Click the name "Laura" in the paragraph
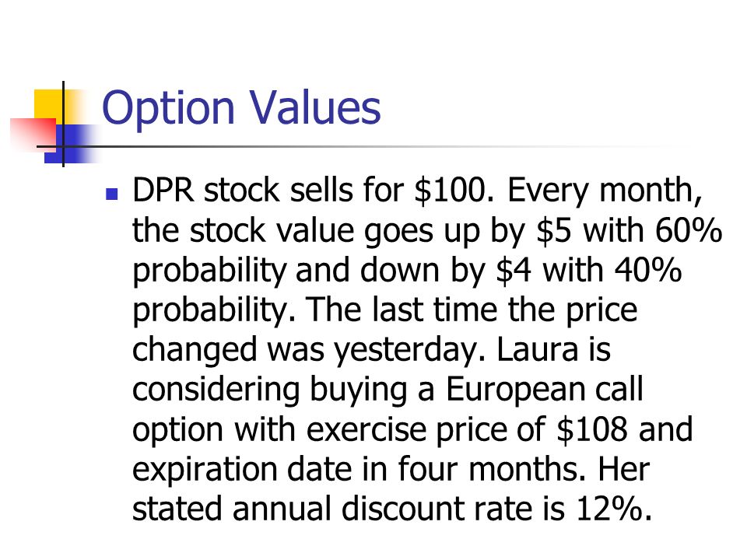747x560 pixels. pos(538,349)
